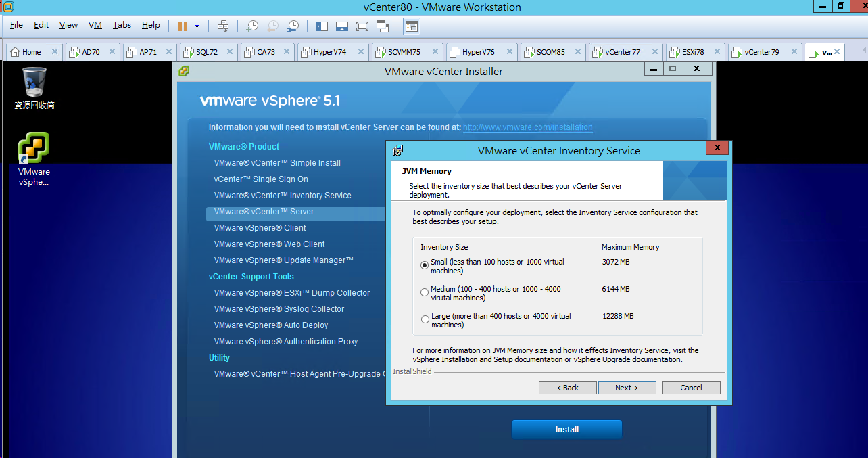Screen dimensions: 868x458
Task: Click the Inventory Service dialog installer icon
Action: (x=398, y=150)
